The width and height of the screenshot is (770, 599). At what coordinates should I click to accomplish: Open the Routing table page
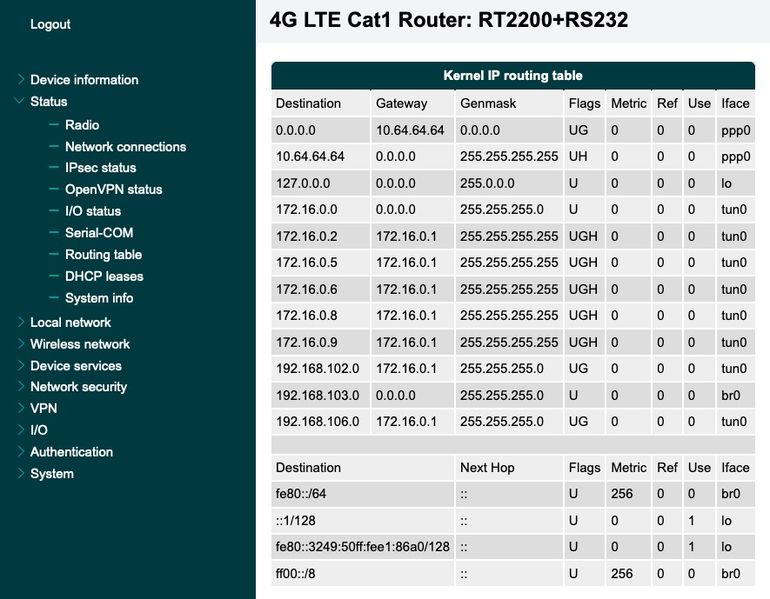pyautogui.click(x=104, y=254)
